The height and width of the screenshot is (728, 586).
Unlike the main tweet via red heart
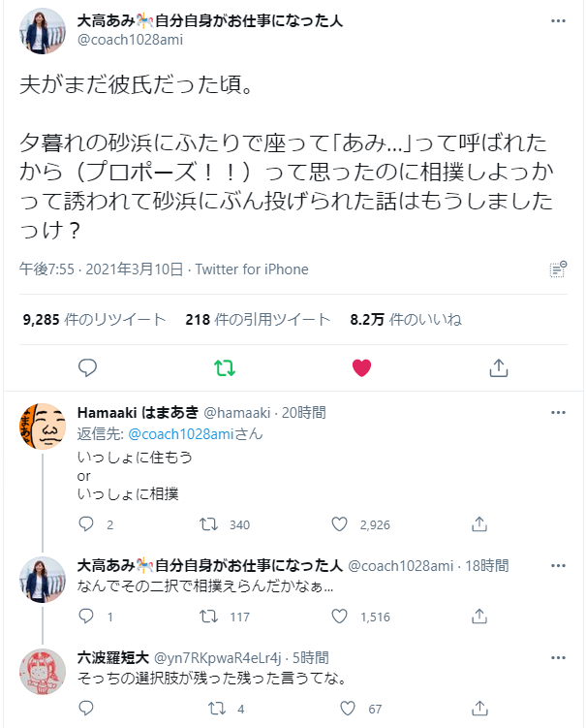coord(361,368)
